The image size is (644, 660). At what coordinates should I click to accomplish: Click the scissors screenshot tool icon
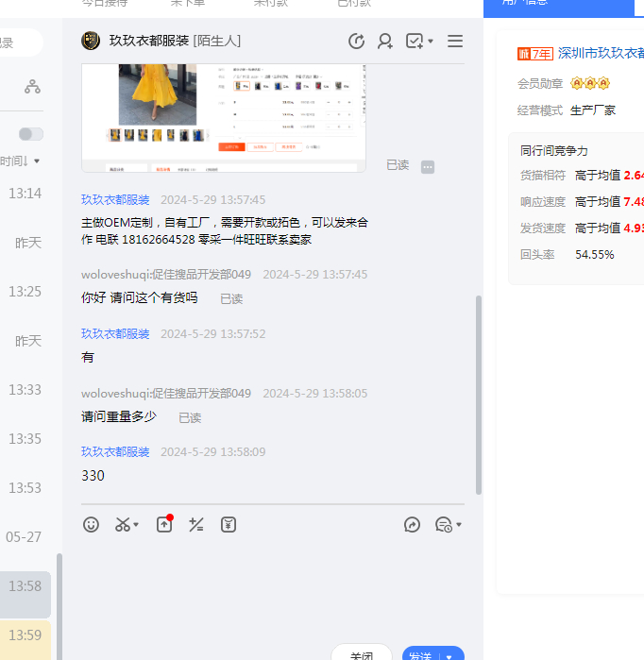tap(123, 525)
